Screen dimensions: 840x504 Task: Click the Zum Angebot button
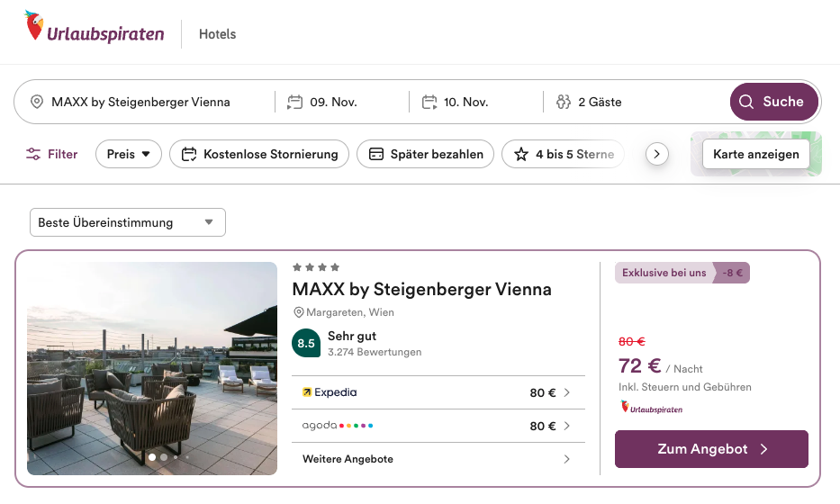click(711, 449)
